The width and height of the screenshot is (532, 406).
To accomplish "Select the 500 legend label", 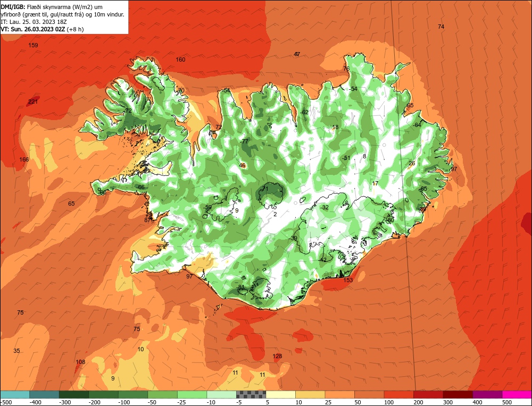I will (507, 402).
